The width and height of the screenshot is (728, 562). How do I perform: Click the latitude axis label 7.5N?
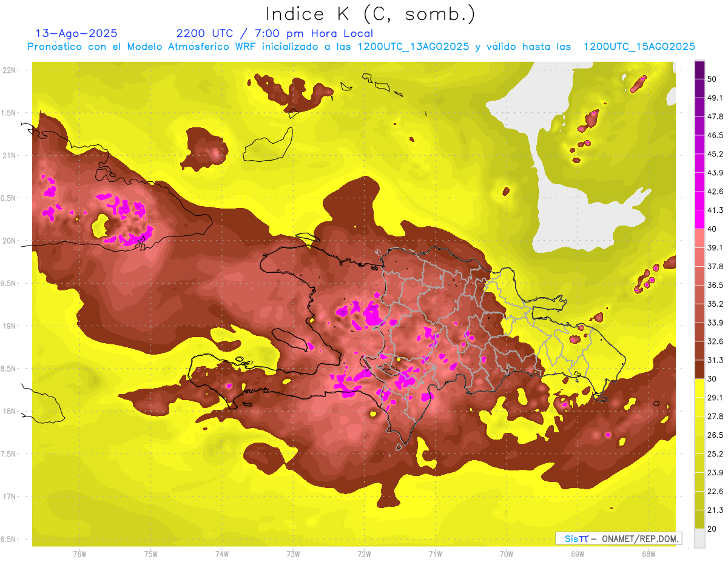point(8,453)
